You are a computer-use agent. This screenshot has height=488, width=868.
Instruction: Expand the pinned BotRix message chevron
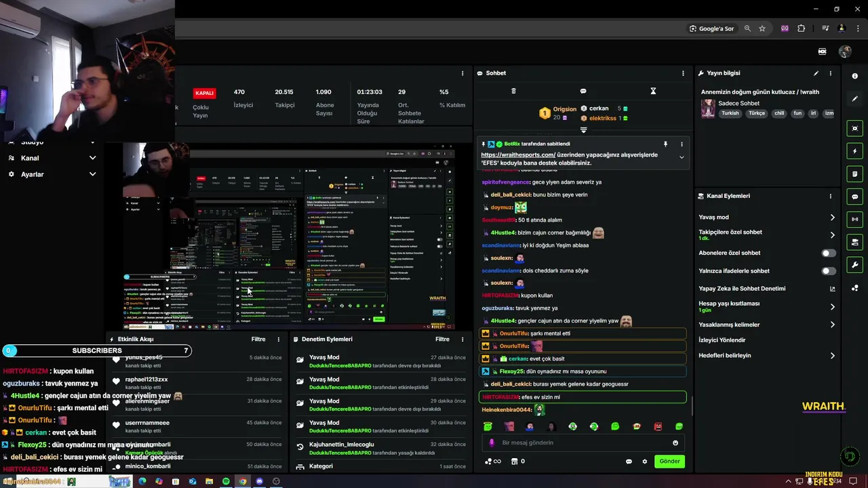tap(682, 157)
